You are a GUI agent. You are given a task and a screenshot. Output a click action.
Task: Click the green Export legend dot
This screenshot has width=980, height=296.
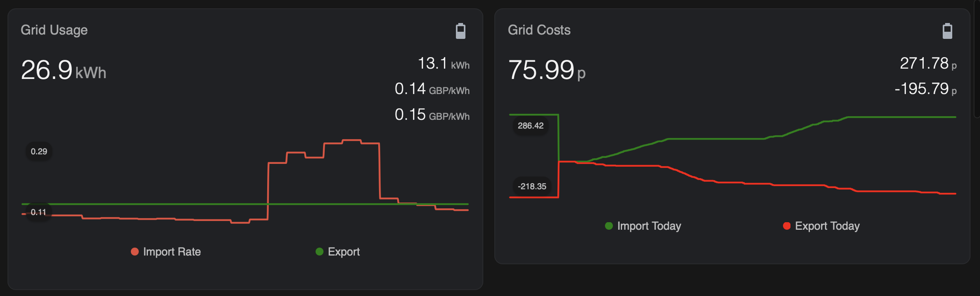click(x=320, y=252)
